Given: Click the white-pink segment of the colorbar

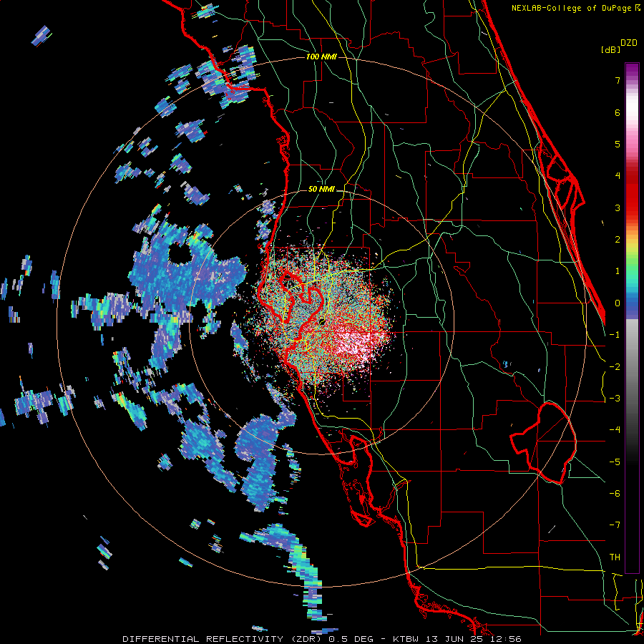Looking at the screenshot, I should coord(632,111).
